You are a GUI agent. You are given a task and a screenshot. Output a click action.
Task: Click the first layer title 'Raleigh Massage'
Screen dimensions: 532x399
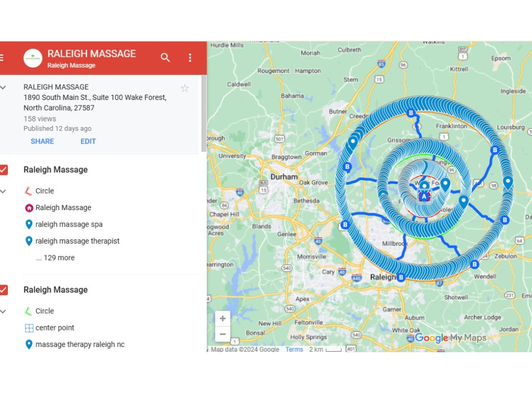[x=56, y=170]
